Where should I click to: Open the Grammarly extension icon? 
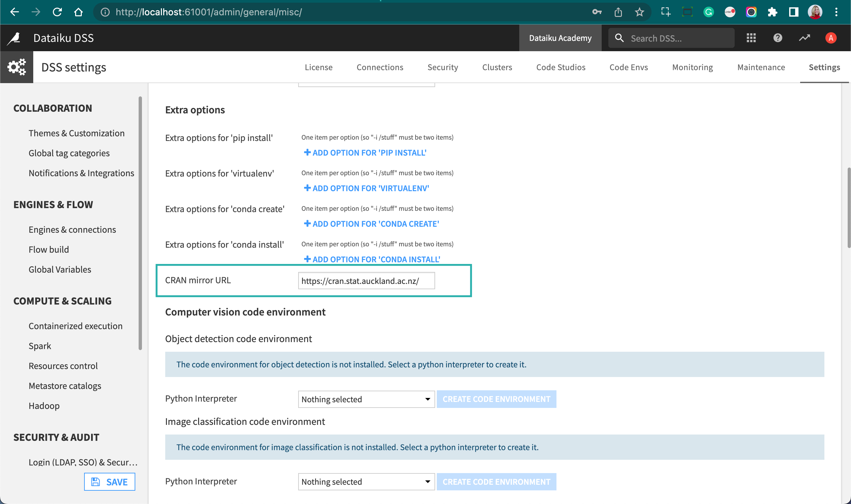pos(708,12)
